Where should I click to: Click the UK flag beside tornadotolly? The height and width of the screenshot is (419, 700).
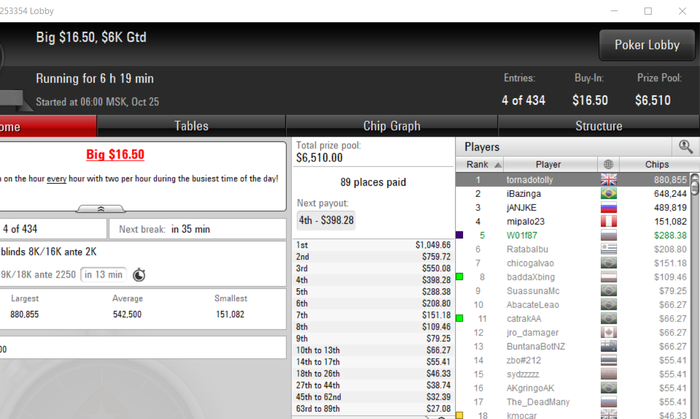(x=608, y=180)
